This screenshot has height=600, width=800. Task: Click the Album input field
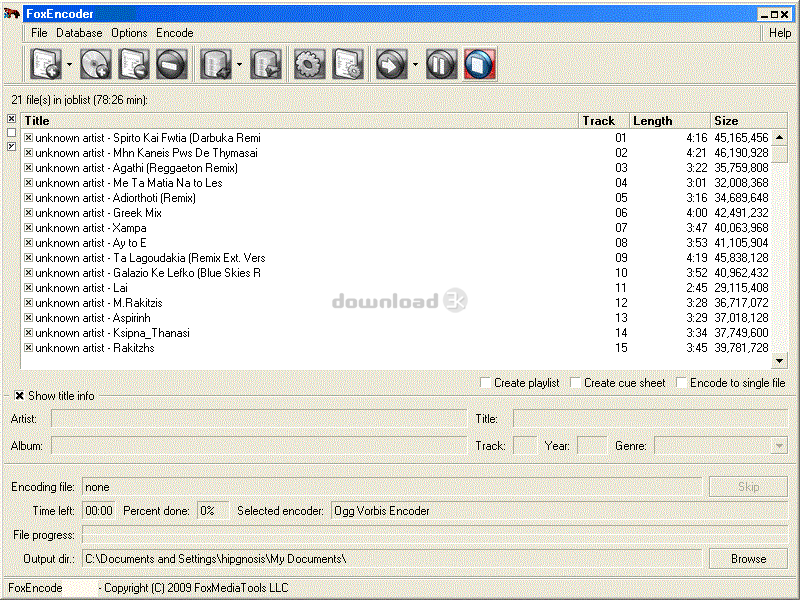click(259, 446)
